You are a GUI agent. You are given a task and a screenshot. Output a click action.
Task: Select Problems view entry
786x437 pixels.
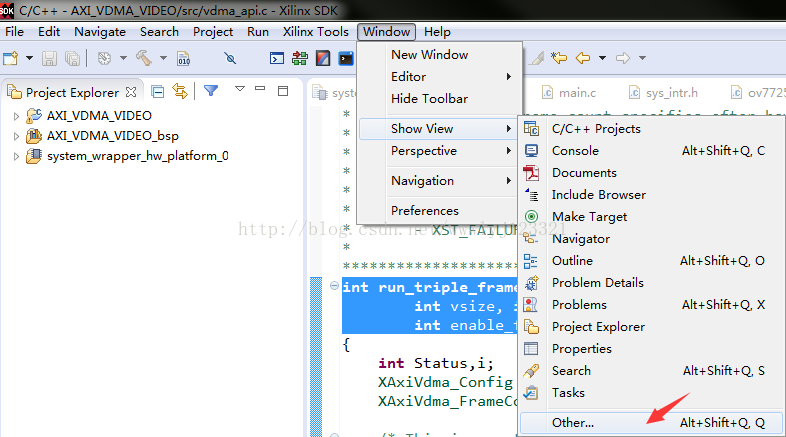651,305
